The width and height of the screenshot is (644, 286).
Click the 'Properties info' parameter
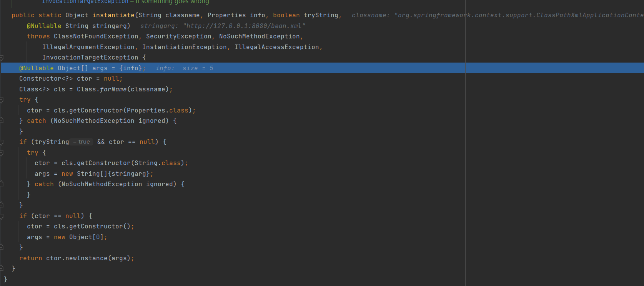pyautogui.click(x=236, y=15)
